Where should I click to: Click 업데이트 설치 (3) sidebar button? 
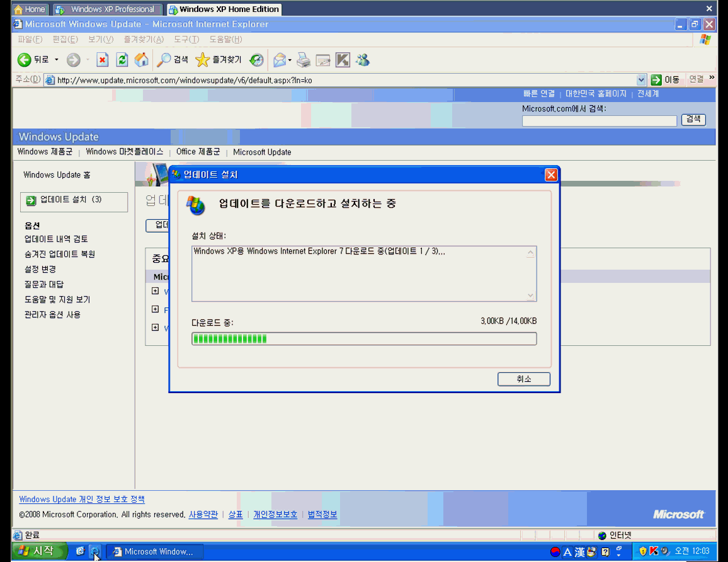pos(74,202)
